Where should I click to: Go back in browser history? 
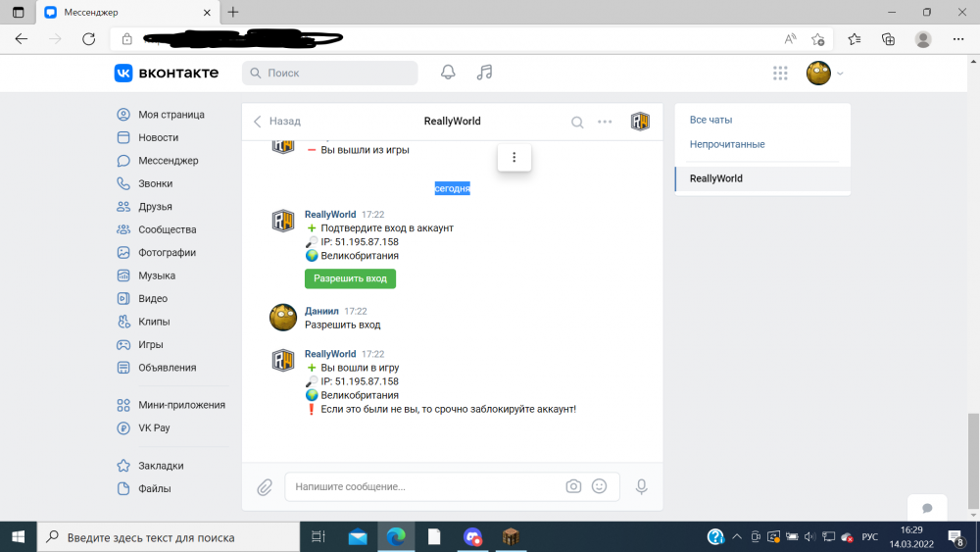click(x=22, y=39)
